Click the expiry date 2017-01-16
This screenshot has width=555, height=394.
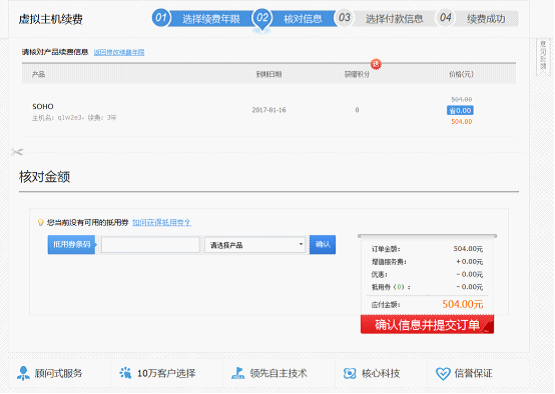(269, 110)
